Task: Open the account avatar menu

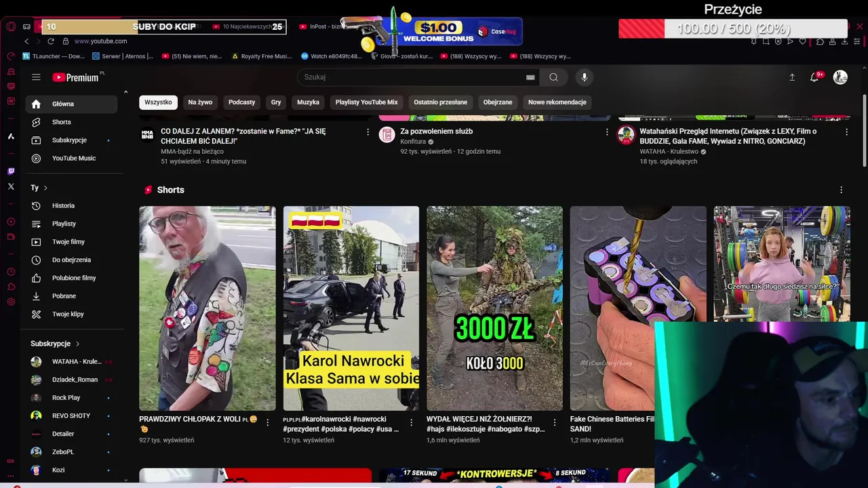Action: [840, 77]
